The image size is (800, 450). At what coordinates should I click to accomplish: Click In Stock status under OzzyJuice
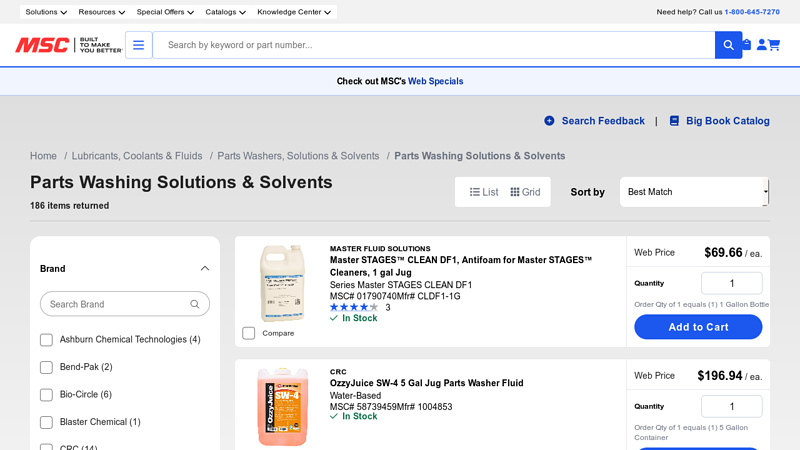tap(354, 416)
